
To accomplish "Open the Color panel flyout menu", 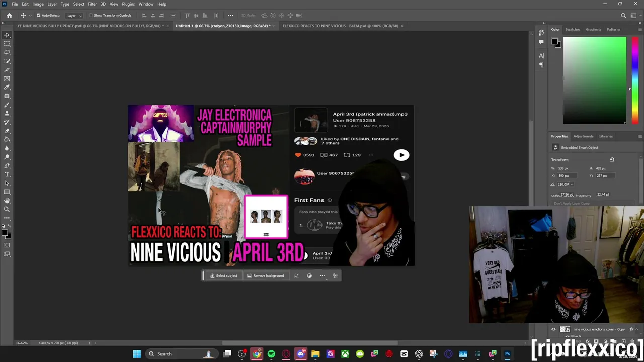I will [x=640, y=29].
